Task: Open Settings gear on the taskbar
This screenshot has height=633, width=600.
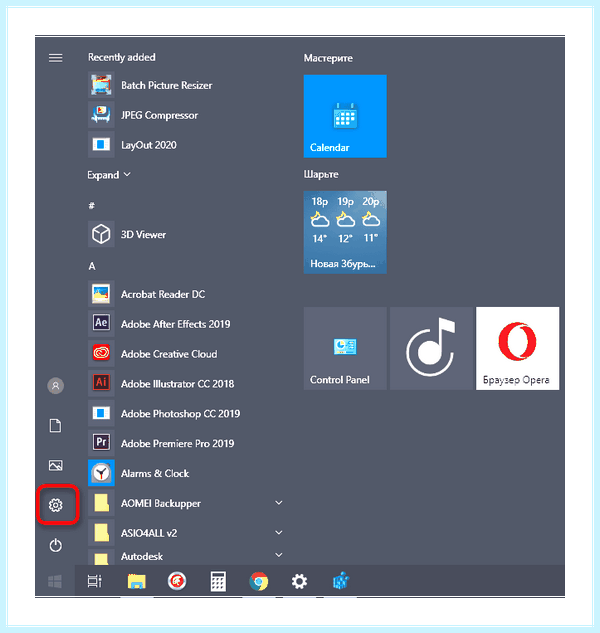Action: (x=299, y=581)
